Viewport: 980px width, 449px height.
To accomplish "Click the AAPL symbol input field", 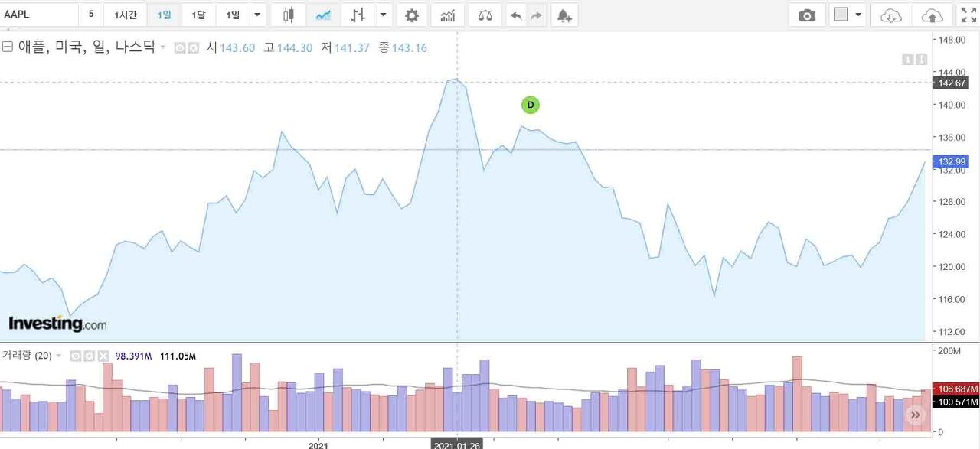I will pos(39,15).
